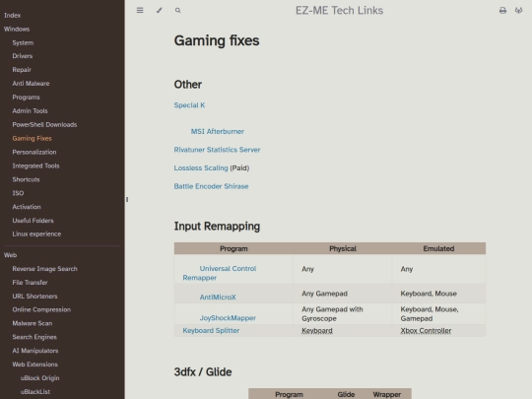Open Universal Control Remapper link
532x399 pixels.
click(x=220, y=273)
